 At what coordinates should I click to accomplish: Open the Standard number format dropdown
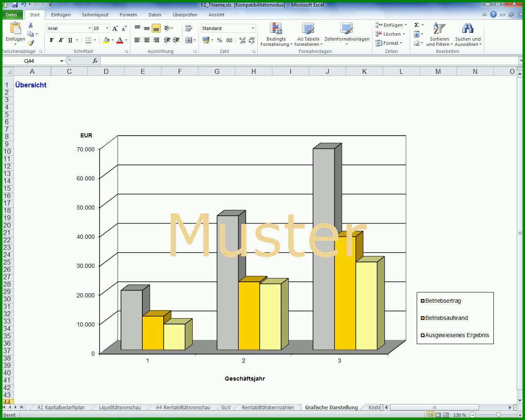253,28
